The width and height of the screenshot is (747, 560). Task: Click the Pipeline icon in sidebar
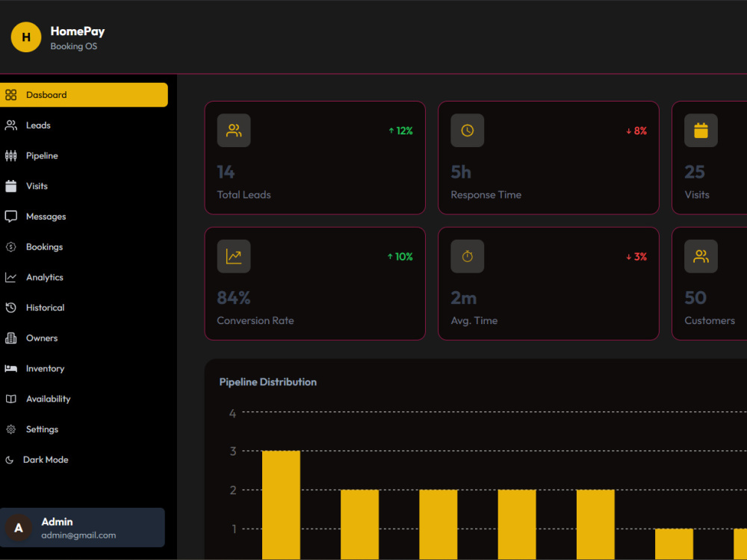11,156
